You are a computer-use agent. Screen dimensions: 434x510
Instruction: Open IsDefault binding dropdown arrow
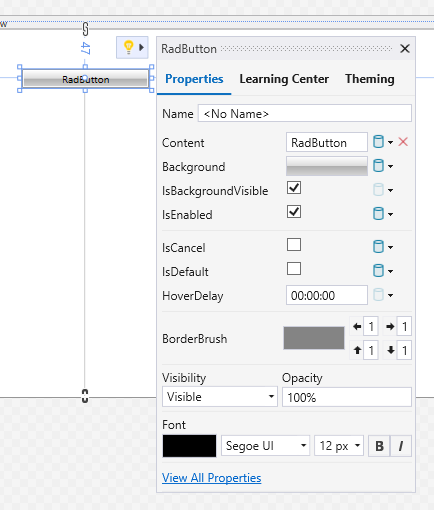click(x=390, y=271)
